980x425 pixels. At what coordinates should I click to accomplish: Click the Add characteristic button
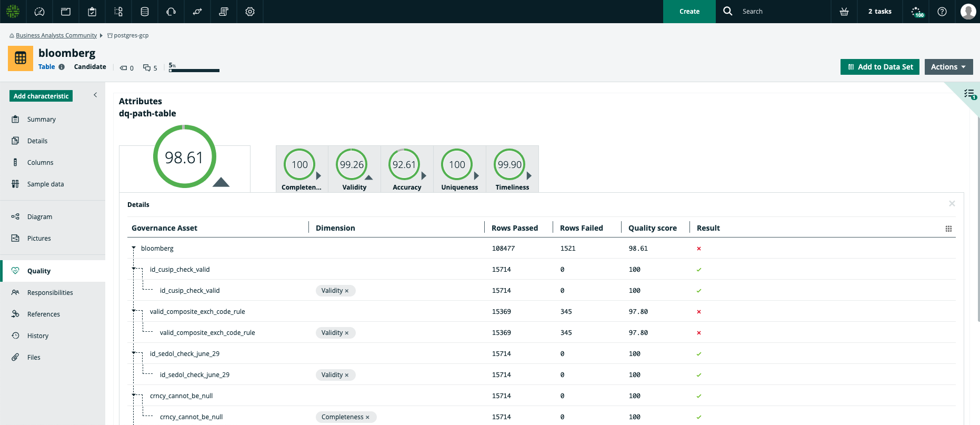coord(41,96)
